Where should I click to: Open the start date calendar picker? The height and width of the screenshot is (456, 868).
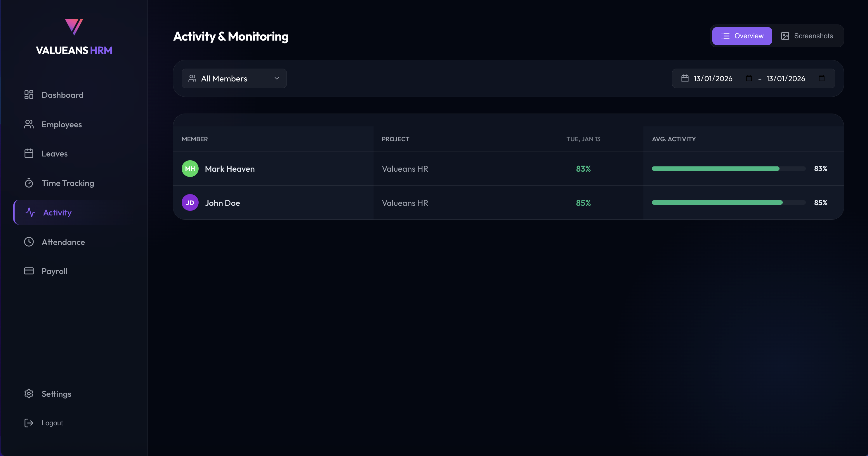[x=749, y=79]
